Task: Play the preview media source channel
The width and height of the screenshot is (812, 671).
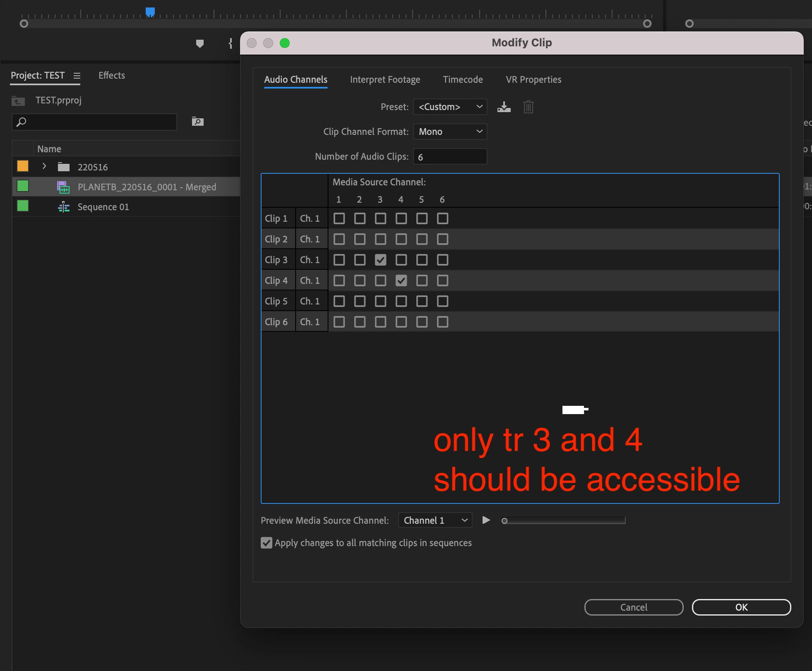Action: tap(486, 520)
